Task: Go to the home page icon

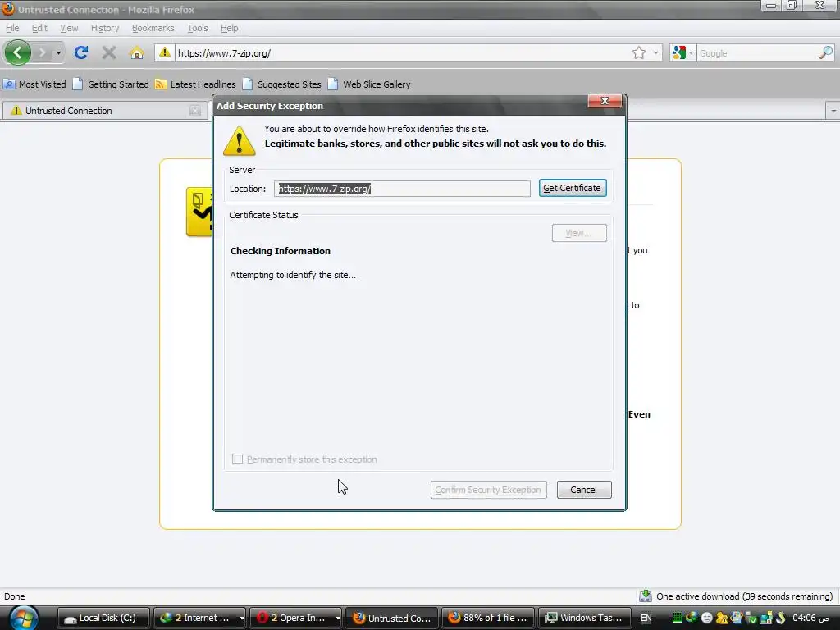Action: (x=137, y=52)
